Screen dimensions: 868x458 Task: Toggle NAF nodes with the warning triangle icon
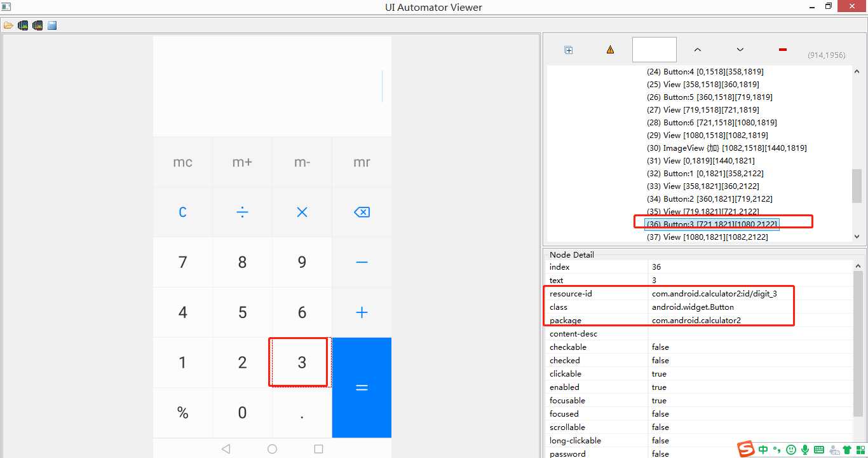610,50
